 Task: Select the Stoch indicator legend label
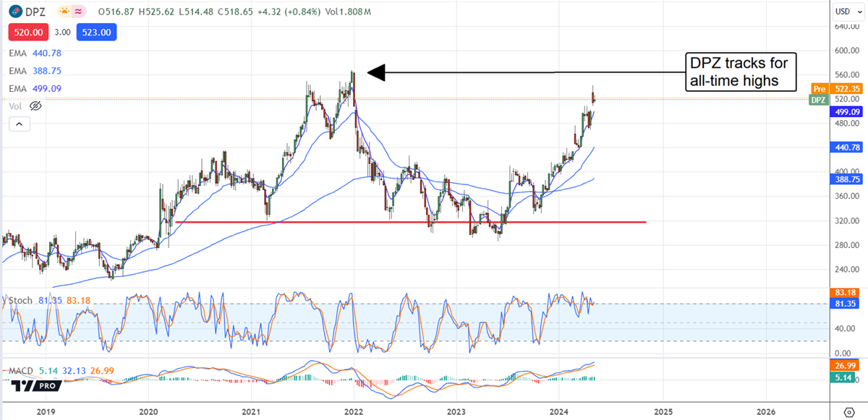[20, 299]
